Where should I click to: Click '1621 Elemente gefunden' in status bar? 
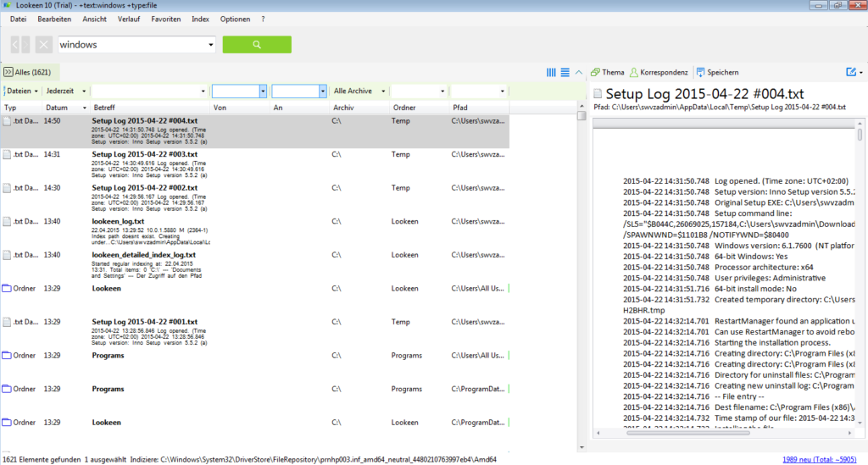(42, 459)
